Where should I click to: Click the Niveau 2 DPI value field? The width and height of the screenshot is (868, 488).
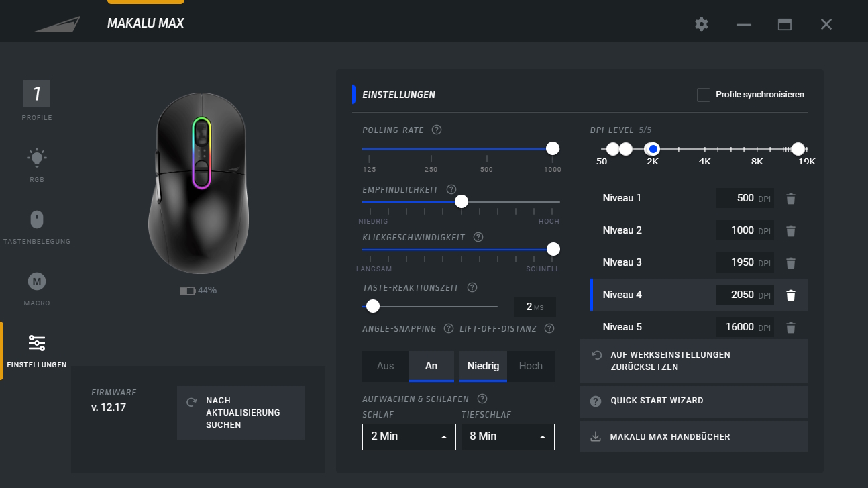(743, 230)
